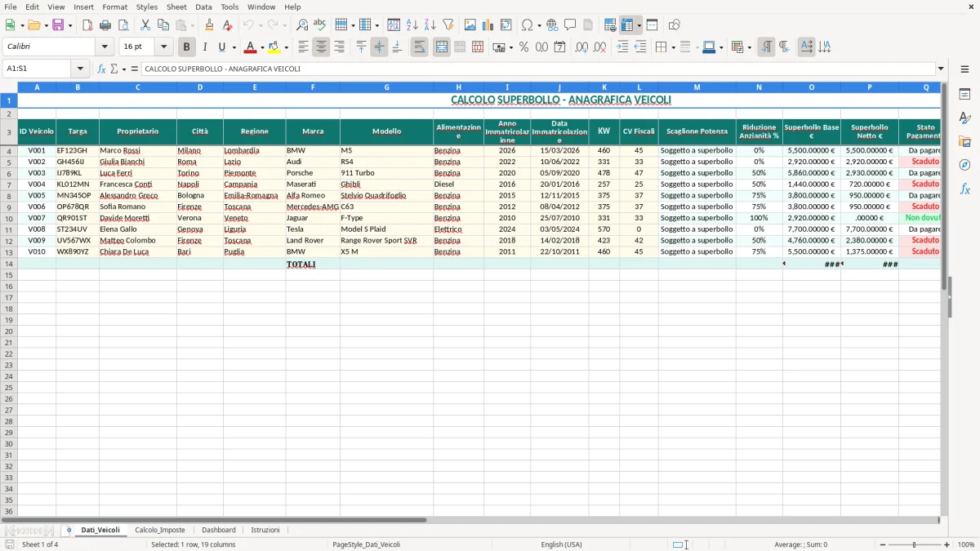Format cells as percent

point(523,47)
